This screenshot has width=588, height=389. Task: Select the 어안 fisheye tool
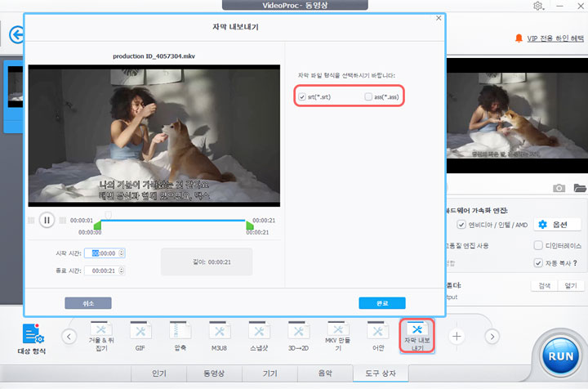tap(377, 336)
